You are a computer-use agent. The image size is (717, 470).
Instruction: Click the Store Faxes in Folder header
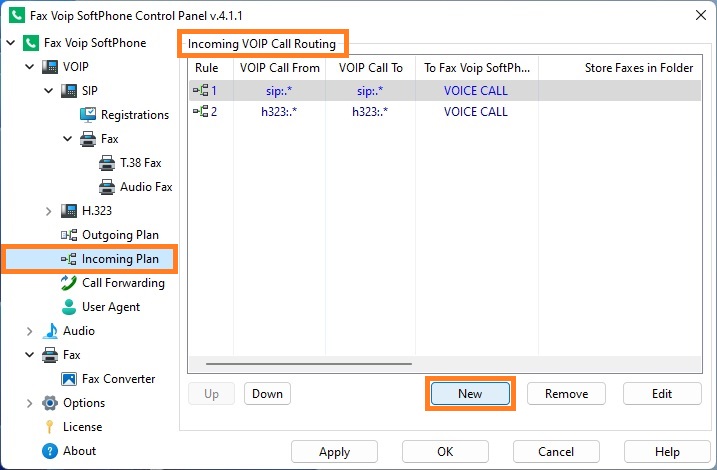tap(620, 68)
